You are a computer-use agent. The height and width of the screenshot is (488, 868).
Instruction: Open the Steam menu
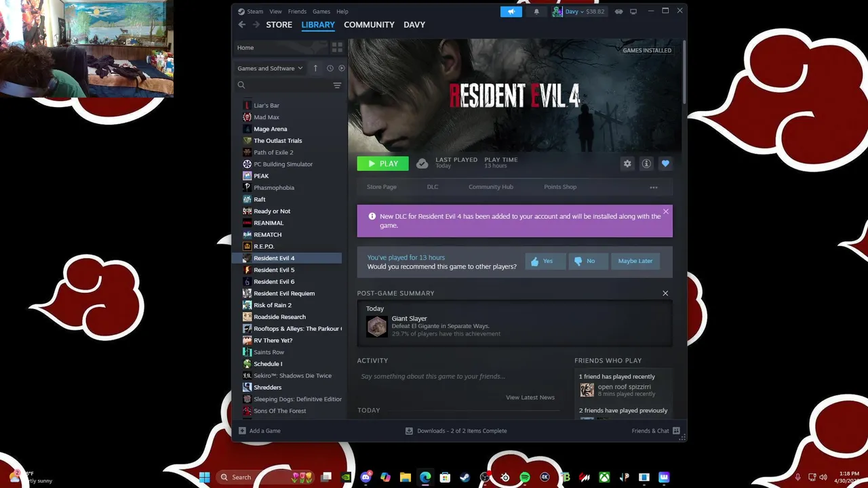coord(251,12)
